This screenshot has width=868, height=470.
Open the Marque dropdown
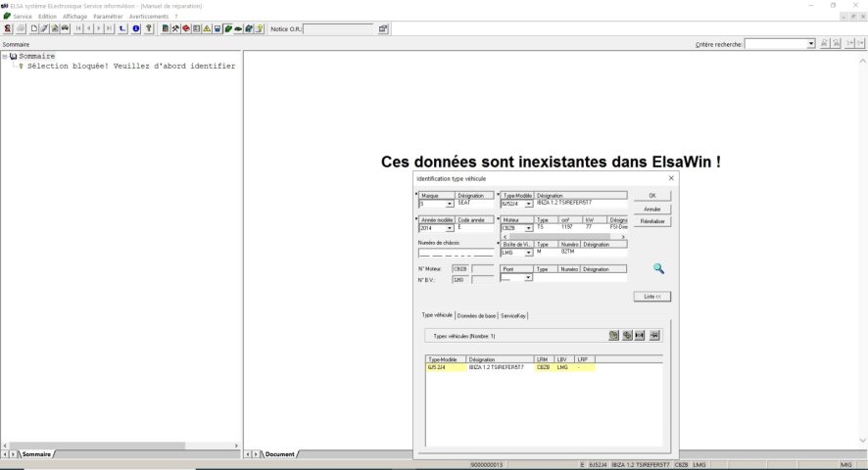(449, 204)
